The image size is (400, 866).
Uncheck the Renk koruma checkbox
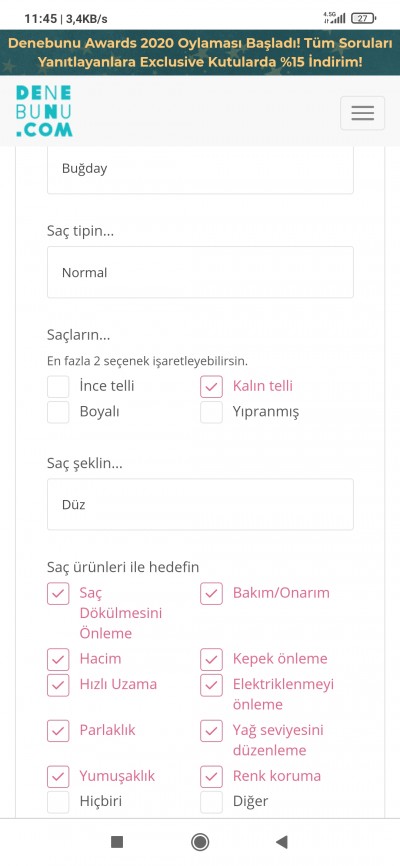tap(212, 777)
